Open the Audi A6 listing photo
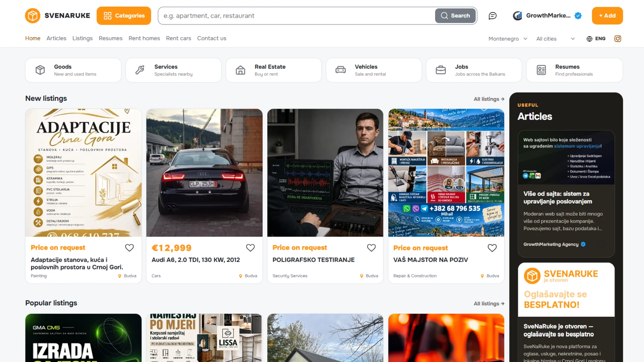 click(x=204, y=173)
